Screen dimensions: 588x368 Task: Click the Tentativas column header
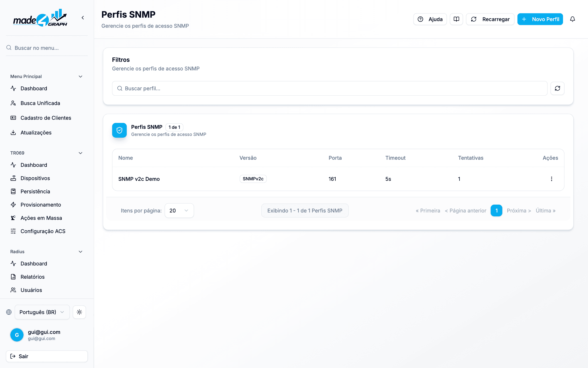(x=471, y=158)
